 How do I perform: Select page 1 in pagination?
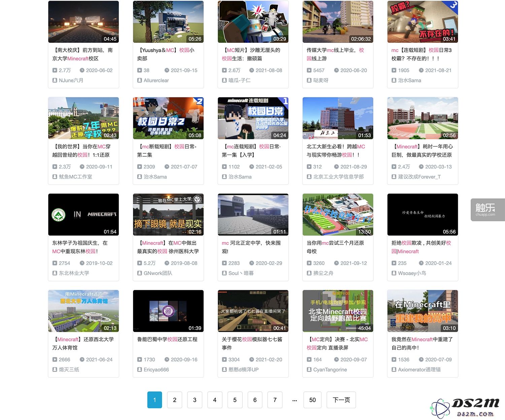tap(155, 400)
